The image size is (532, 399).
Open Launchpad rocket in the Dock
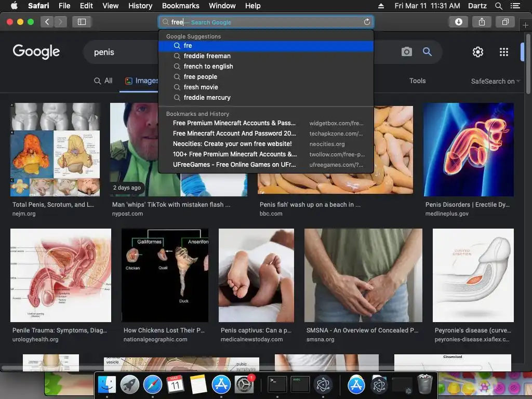(129, 385)
